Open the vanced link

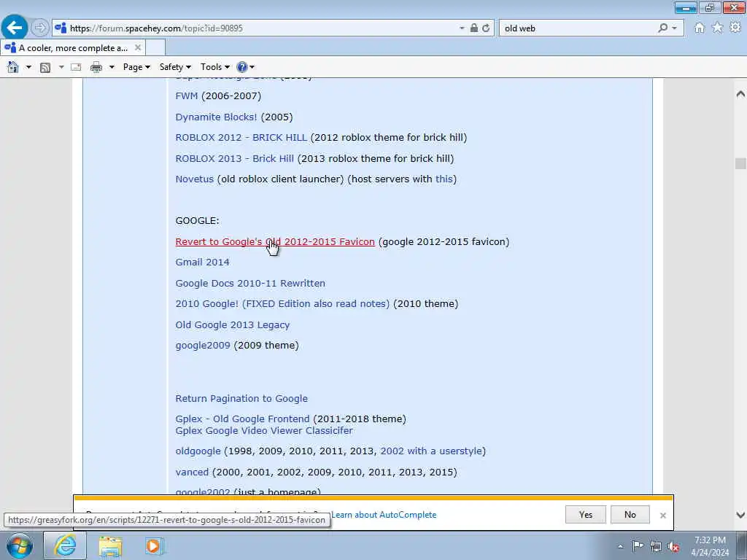point(192,472)
